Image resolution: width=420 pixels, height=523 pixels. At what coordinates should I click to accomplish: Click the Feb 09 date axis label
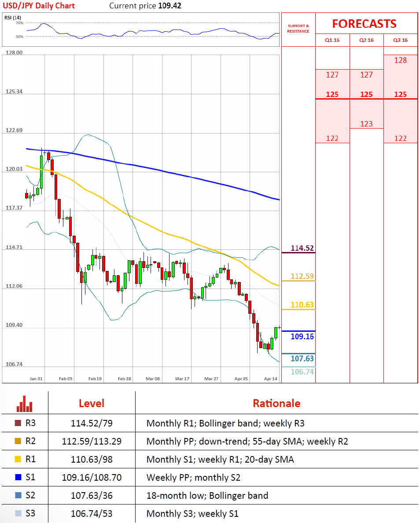65,378
